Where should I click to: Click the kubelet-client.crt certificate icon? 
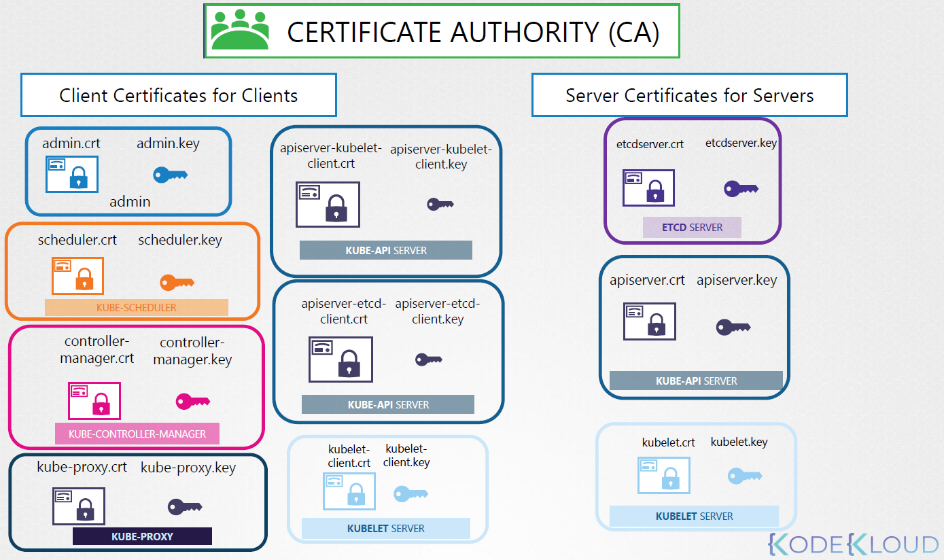[x=349, y=491]
